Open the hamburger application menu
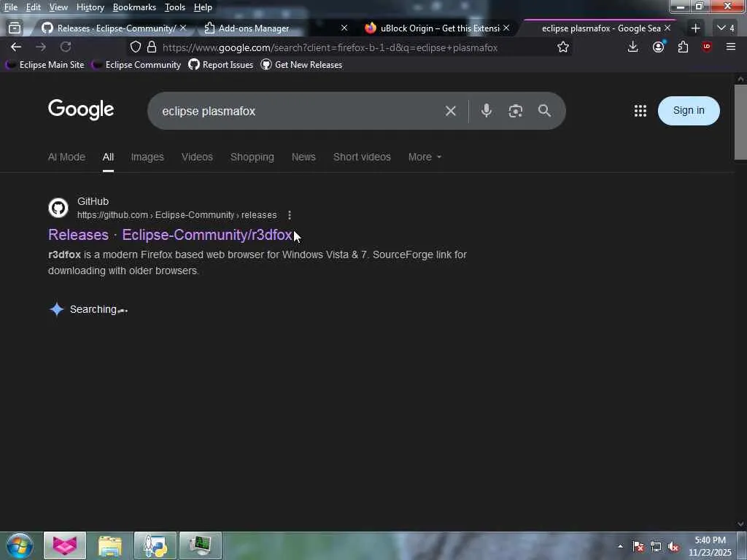This screenshot has height=560, width=747. click(x=731, y=47)
